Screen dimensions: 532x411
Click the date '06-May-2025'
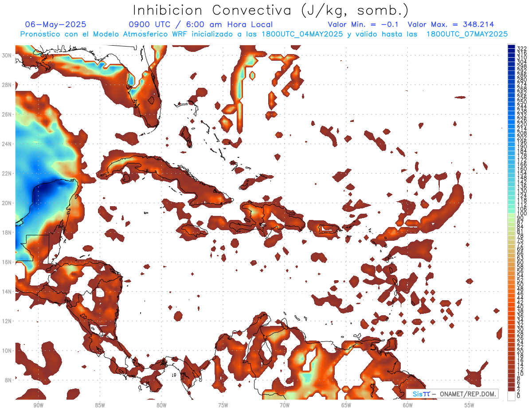(x=55, y=24)
